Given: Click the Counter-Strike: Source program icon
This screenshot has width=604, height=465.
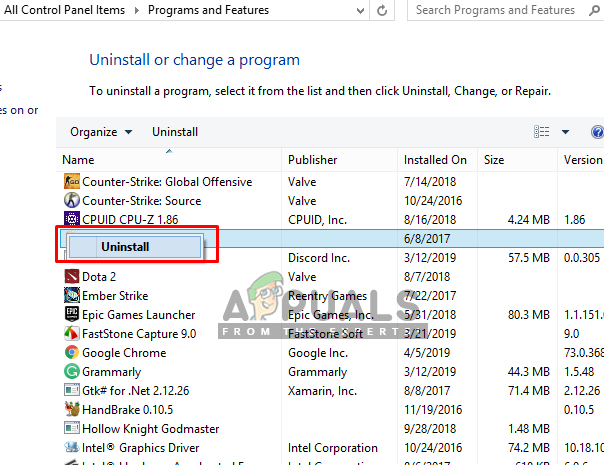Looking at the screenshot, I should (x=72, y=200).
